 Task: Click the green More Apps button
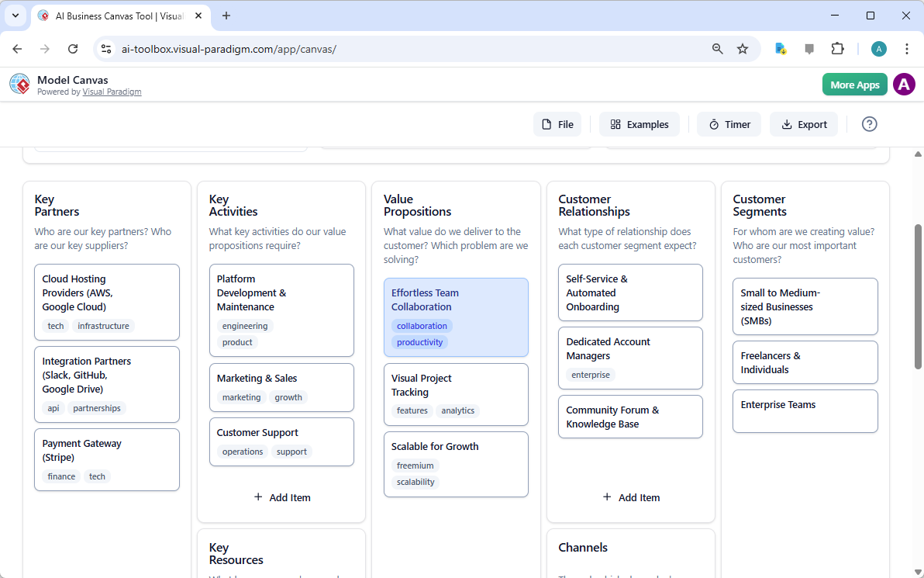pos(854,85)
